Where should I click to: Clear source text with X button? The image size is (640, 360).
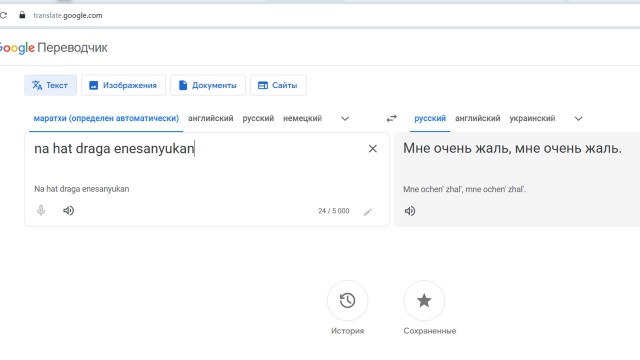pyautogui.click(x=373, y=149)
